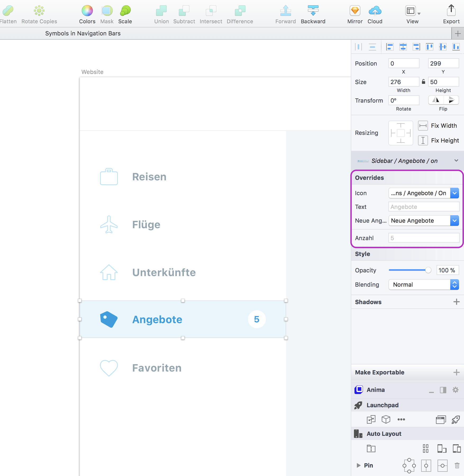This screenshot has height=476, width=464.
Task: Click the Anzahl override field
Action: click(x=424, y=238)
